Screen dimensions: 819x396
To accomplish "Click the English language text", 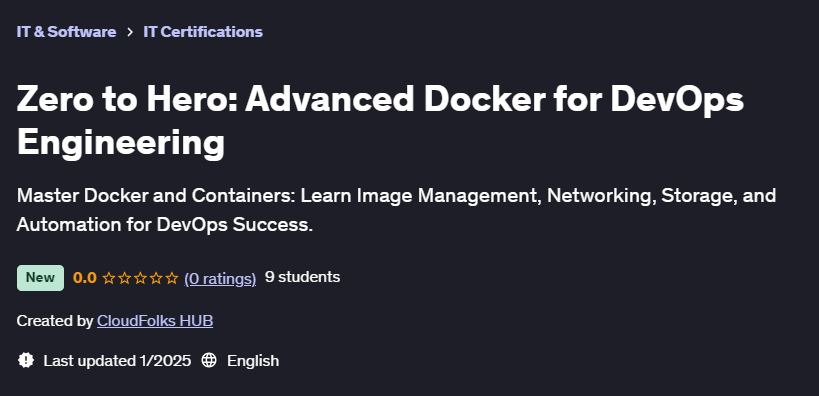I will point(253,361).
